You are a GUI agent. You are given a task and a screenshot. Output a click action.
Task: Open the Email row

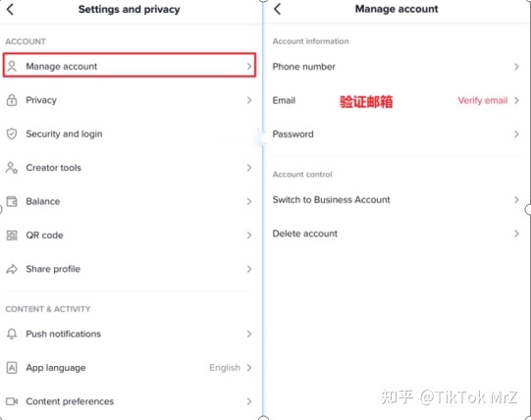(x=397, y=100)
